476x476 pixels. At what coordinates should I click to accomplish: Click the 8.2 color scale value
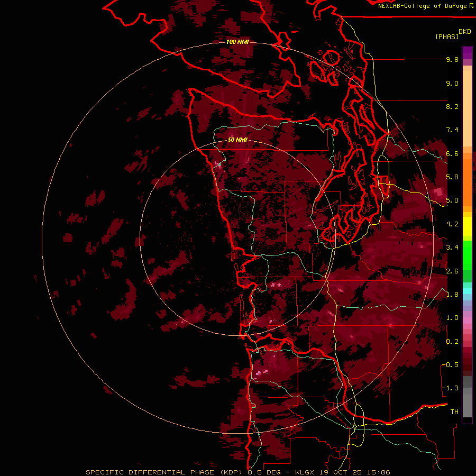tap(452, 107)
